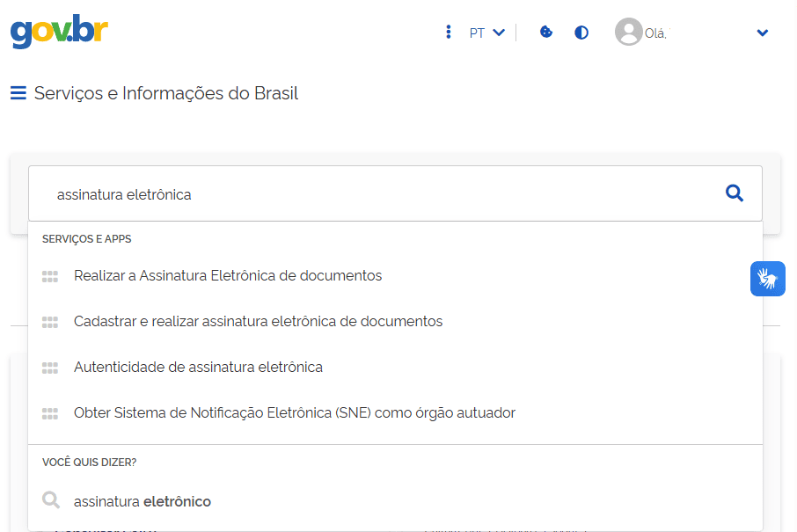The height and width of the screenshot is (532, 797).
Task: Click the user avatar icon next to Olá
Action: pos(628,32)
